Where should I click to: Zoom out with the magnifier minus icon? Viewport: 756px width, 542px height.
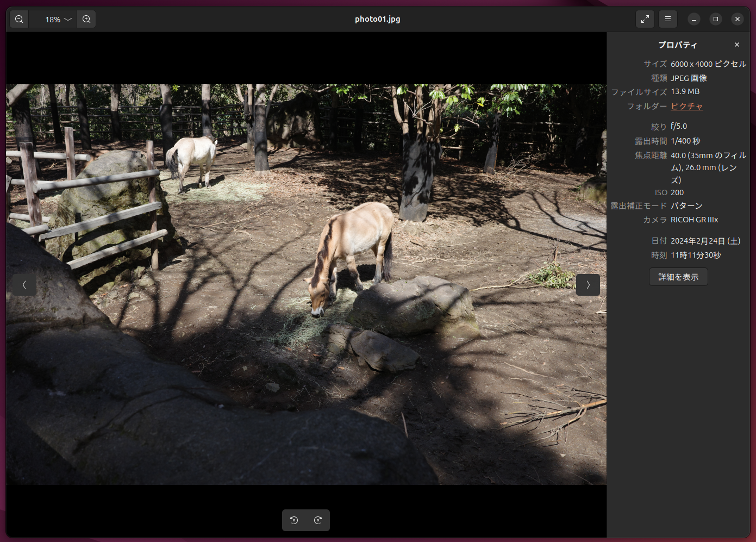coord(19,19)
